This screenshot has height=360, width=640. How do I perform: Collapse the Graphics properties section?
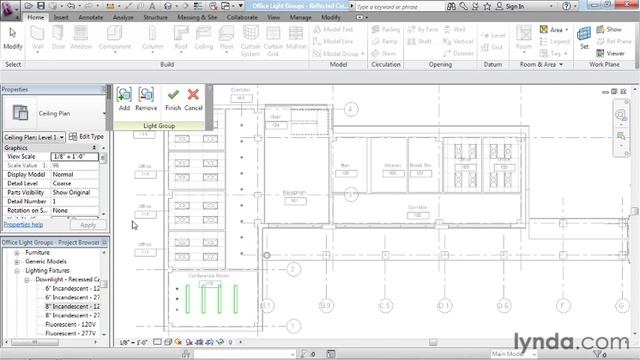[x=94, y=147]
